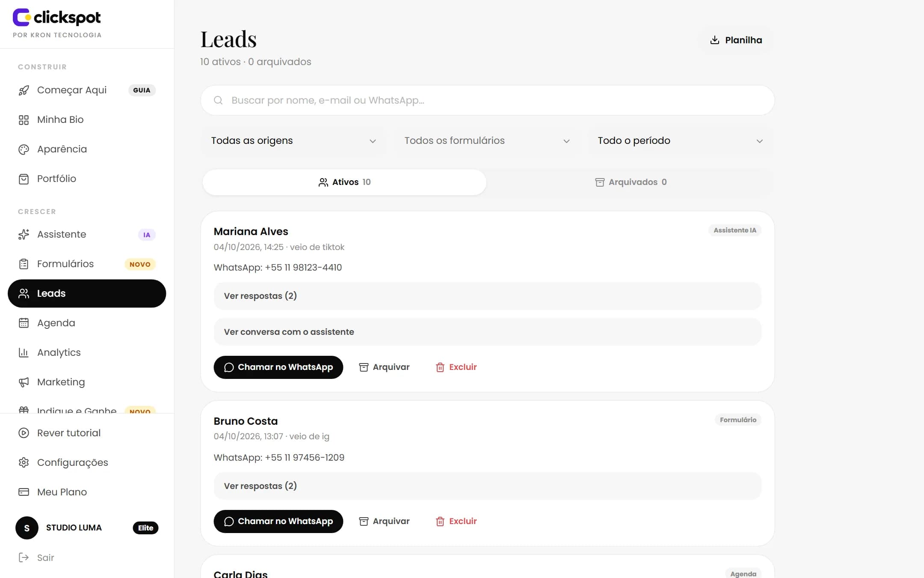924x578 pixels.
Task: Download Planilha spreadsheet export
Action: (x=736, y=40)
